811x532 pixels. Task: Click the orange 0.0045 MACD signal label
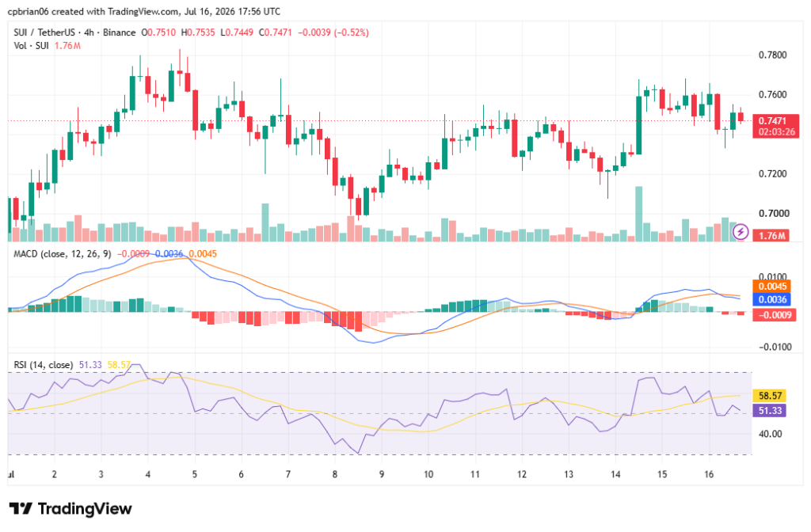(x=771, y=287)
